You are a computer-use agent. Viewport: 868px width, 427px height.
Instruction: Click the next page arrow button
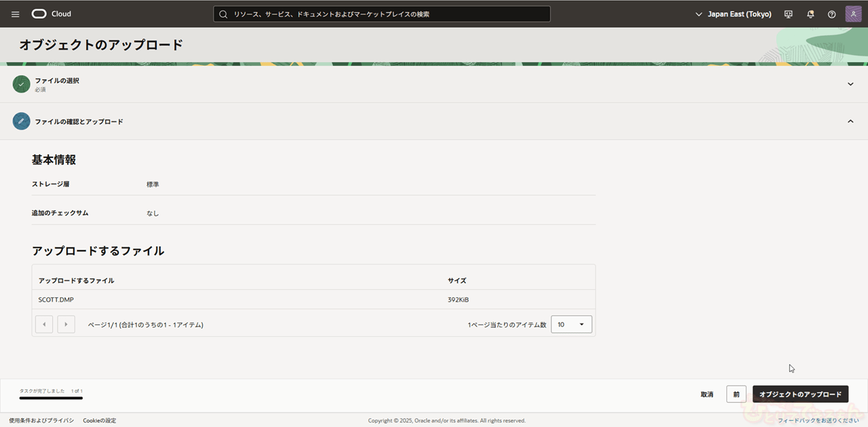[x=66, y=325]
